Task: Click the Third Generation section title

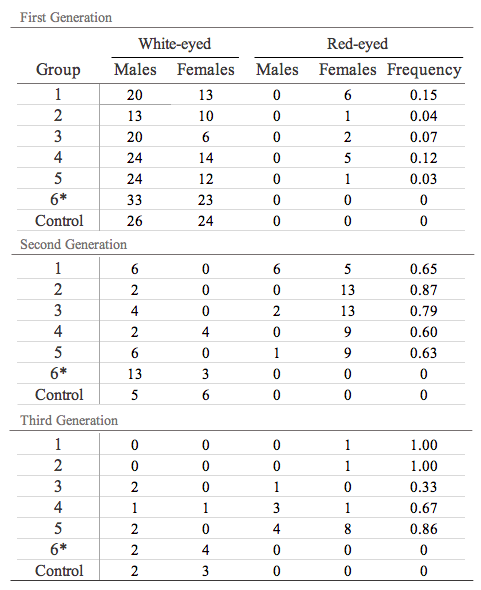Action: click(x=69, y=420)
